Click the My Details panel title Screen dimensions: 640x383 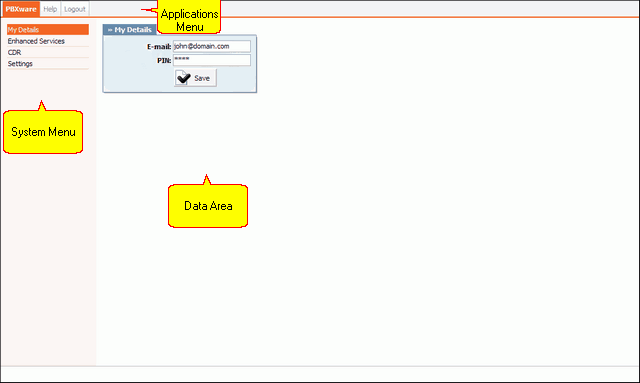click(x=133, y=30)
